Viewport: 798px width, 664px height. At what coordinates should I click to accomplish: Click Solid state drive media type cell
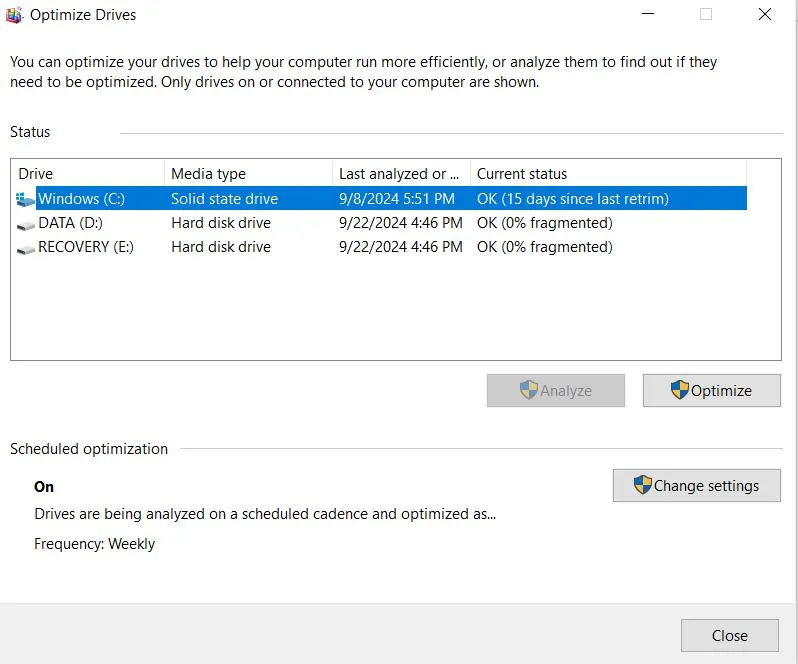point(224,198)
